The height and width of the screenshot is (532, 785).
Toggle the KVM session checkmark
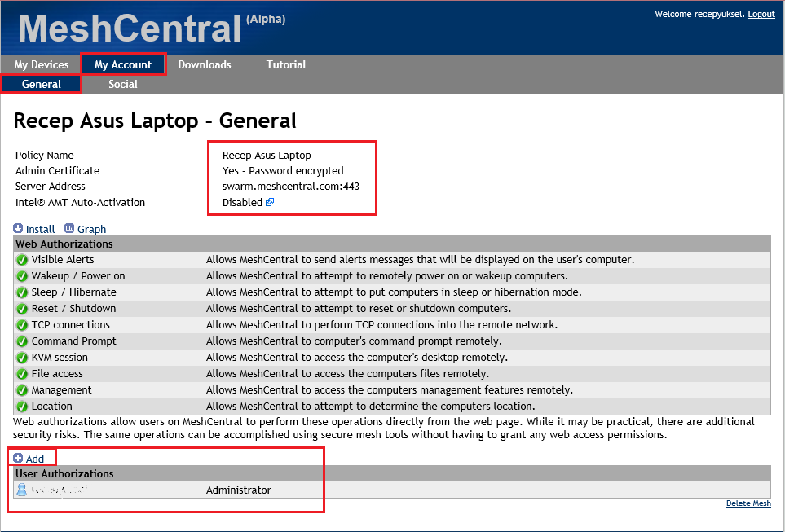tap(22, 358)
